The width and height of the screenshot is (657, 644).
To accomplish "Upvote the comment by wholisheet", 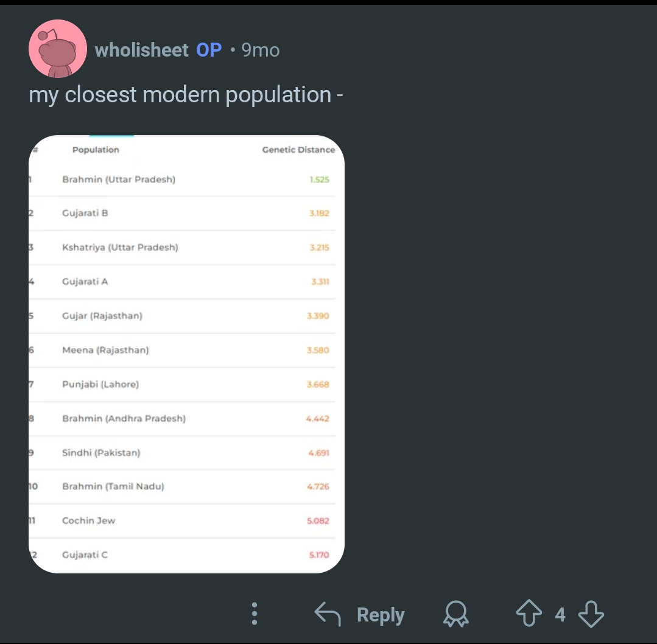I will pyautogui.click(x=528, y=614).
